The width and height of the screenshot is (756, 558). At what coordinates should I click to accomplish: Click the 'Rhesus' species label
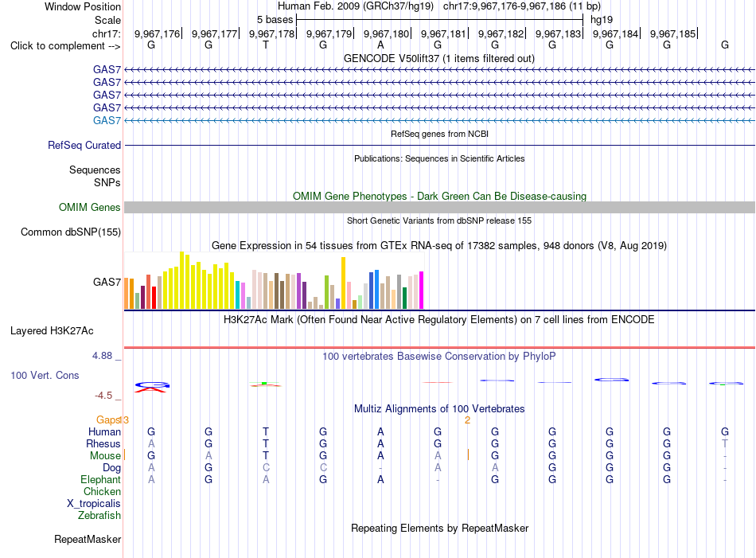103,443
